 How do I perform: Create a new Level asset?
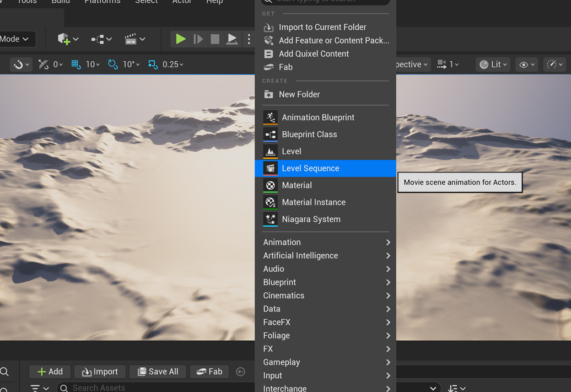[x=326, y=151]
